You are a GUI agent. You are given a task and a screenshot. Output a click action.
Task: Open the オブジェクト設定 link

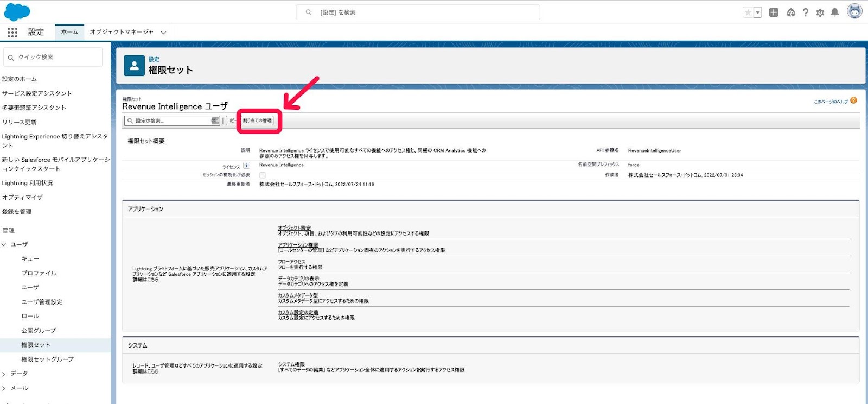click(295, 228)
